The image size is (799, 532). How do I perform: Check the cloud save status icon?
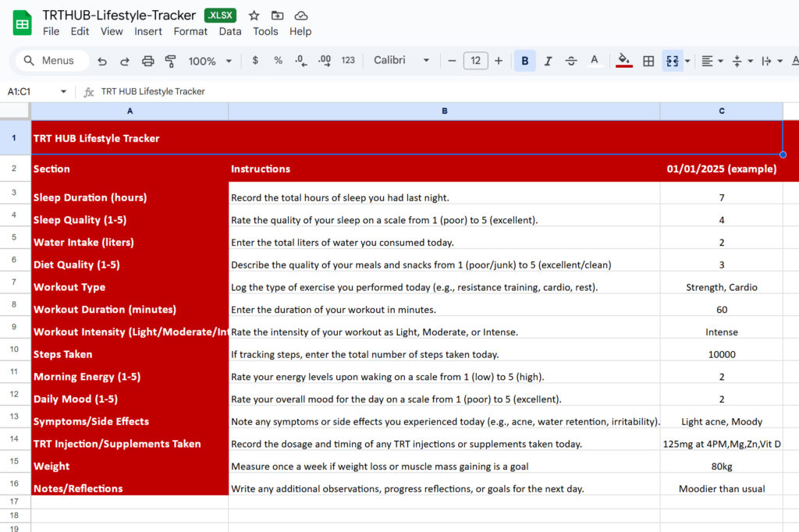[x=301, y=16]
